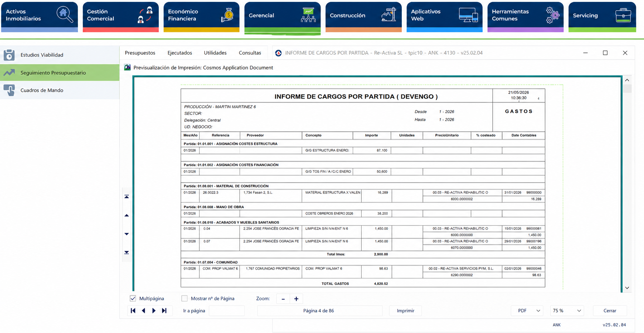Click the Cerrar button
Image resolution: width=644 pixels, height=333 pixels.
coord(610,311)
